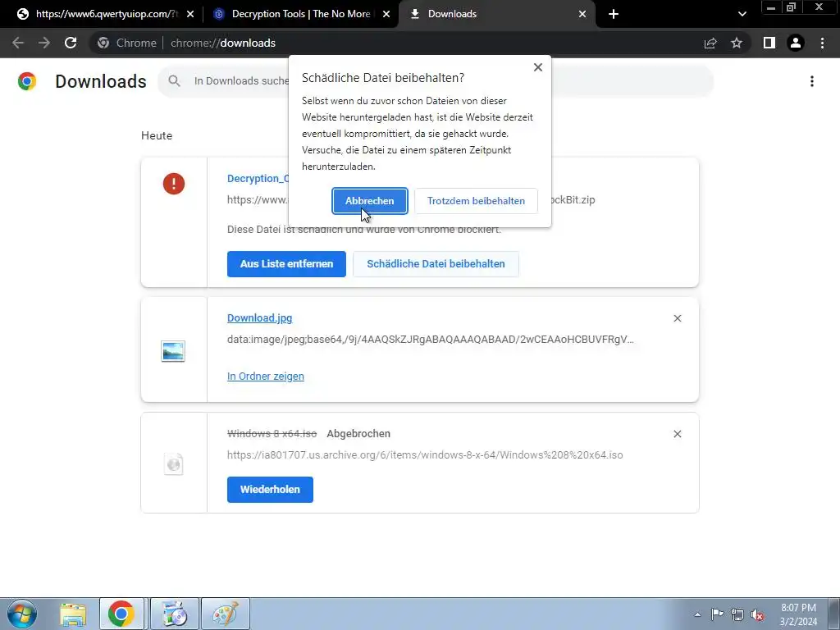Click the archive.org ISO download URL
The image size is (840, 630).
(x=425, y=455)
